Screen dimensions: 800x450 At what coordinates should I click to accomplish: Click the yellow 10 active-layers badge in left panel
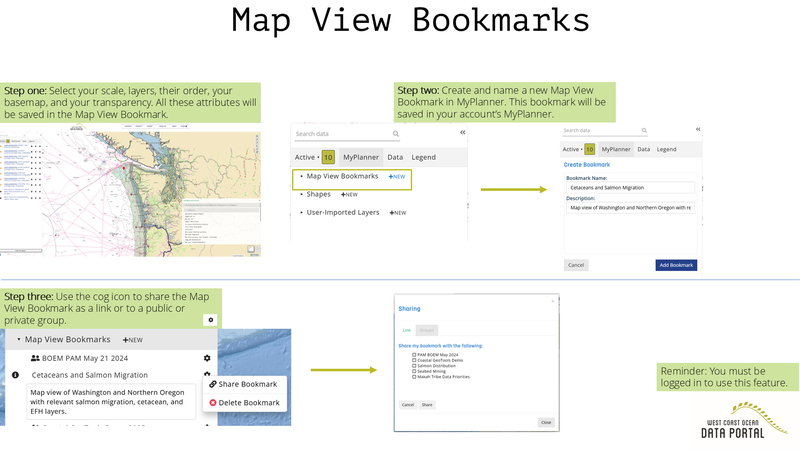click(x=328, y=157)
